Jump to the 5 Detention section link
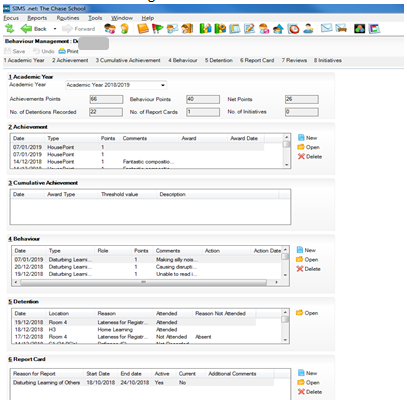This screenshot has width=407, height=400. (219, 60)
